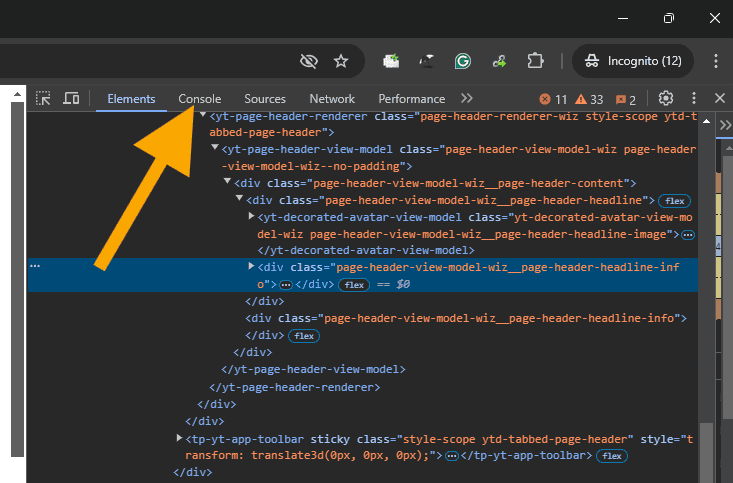Toggle flex badge on page-header-headline div

pyautogui.click(x=674, y=201)
